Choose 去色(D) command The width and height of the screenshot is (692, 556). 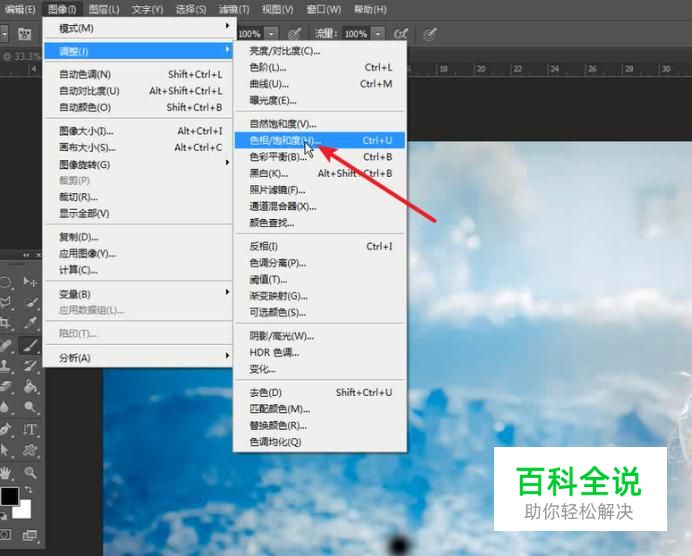320,392
